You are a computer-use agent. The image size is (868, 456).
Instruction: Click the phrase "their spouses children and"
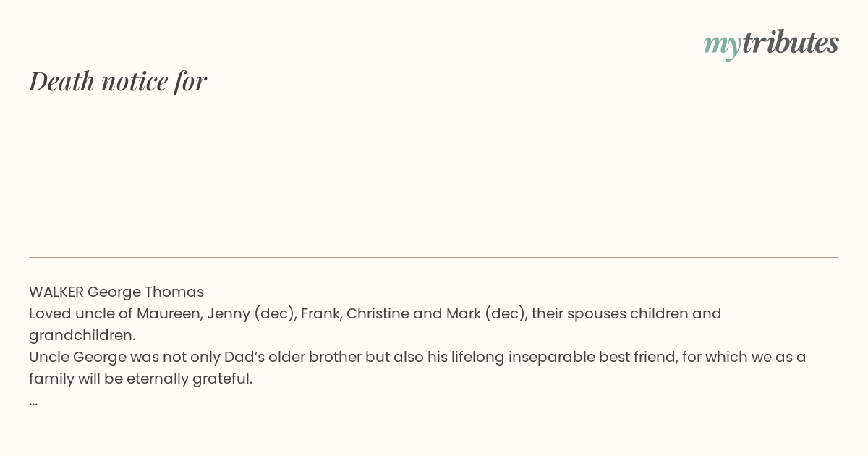626,313
